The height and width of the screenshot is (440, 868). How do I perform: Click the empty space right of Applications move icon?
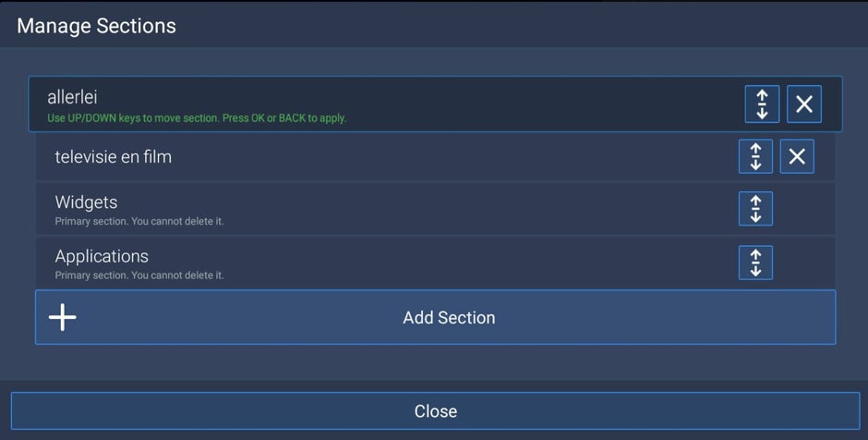tap(802, 263)
